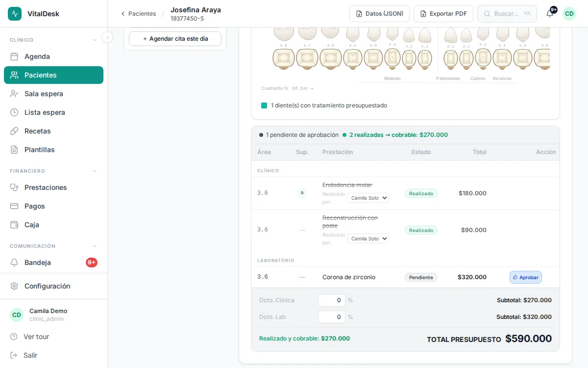Select tooth 4.6 occlusal diagram

331,58
